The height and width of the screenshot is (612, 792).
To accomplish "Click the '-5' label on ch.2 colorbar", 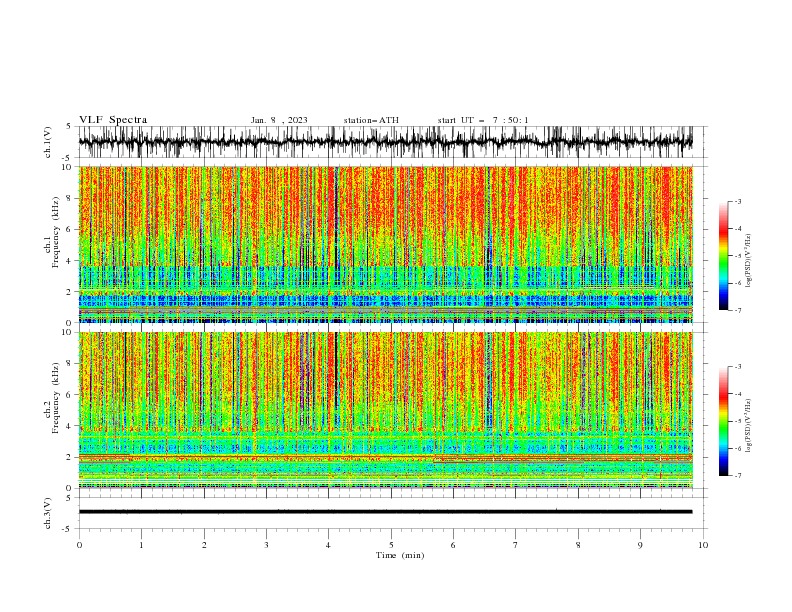I will tap(738, 421).
